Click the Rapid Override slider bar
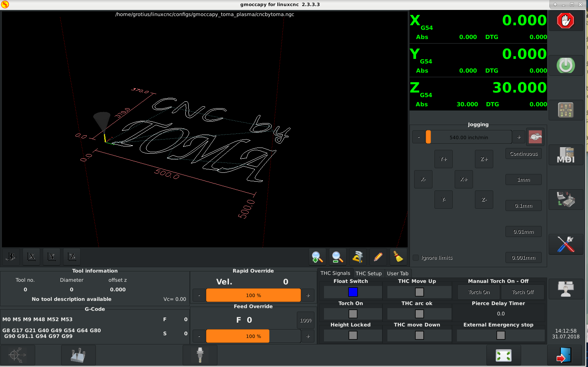 pos(253,296)
